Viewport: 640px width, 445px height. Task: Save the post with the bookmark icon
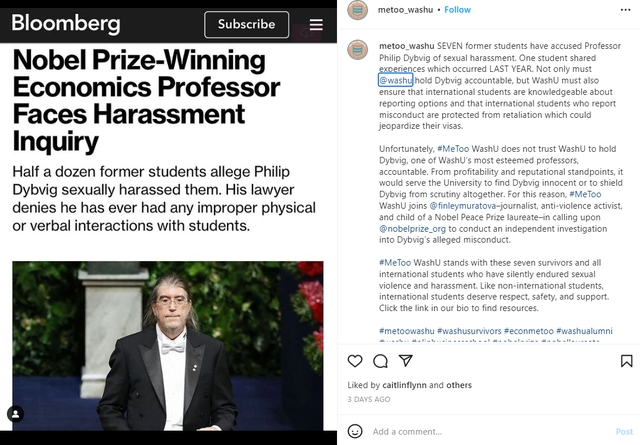627,361
